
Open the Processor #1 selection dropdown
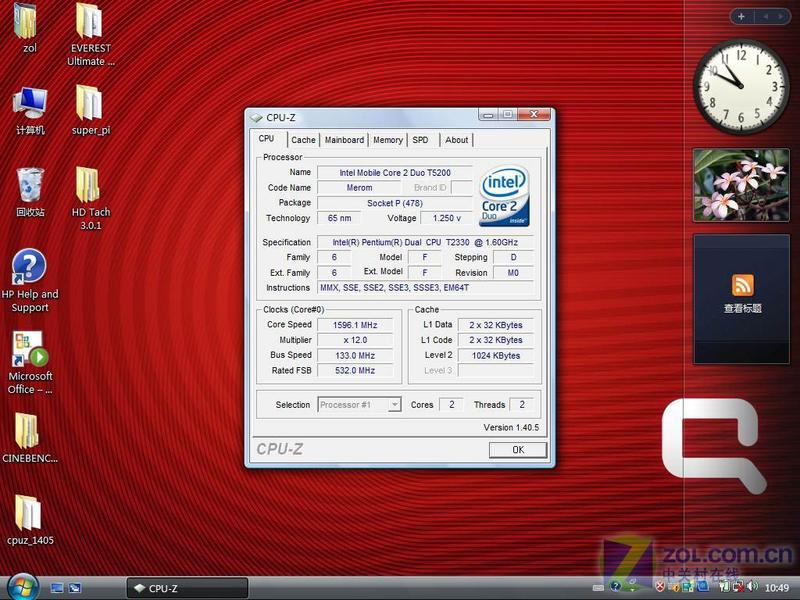pyautogui.click(x=359, y=405)
